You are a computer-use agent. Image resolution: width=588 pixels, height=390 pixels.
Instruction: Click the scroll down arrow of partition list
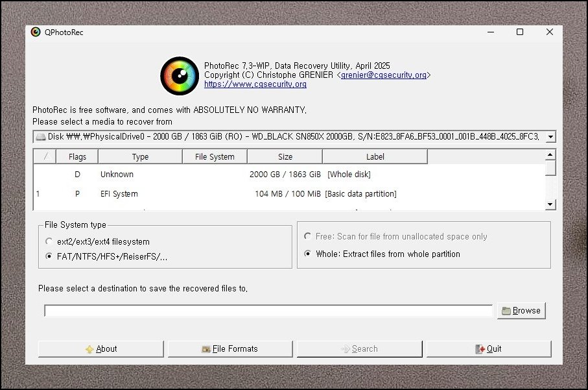550,204
